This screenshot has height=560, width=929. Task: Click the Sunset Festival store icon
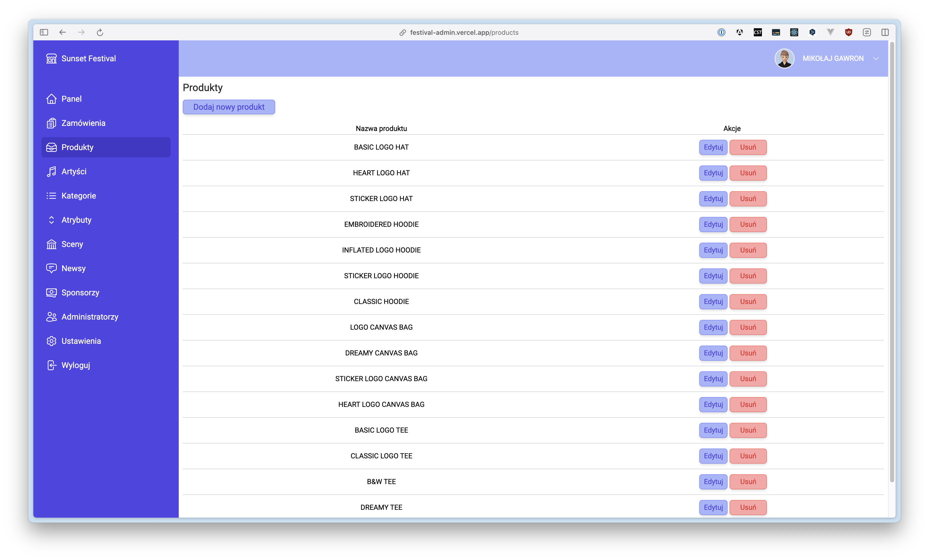51,59
